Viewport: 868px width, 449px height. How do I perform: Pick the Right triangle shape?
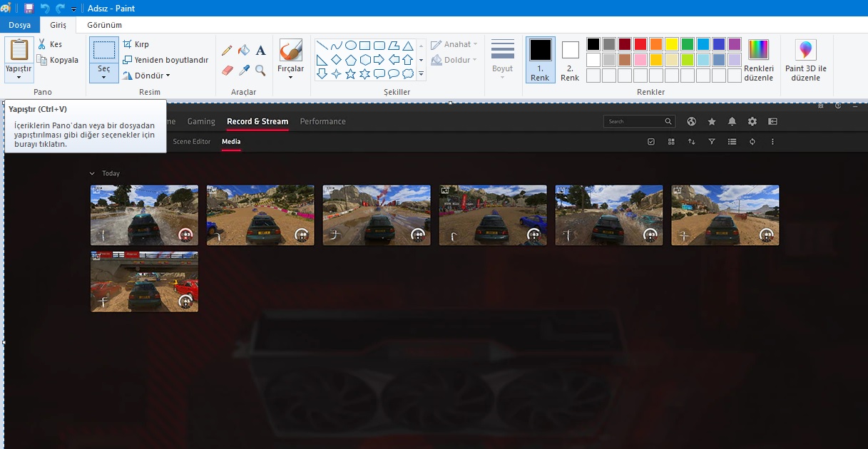click(x=322, y=60)
